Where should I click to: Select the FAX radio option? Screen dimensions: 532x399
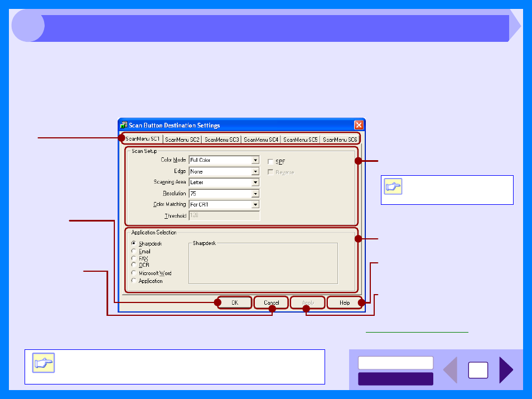click(x=134, y=258)
